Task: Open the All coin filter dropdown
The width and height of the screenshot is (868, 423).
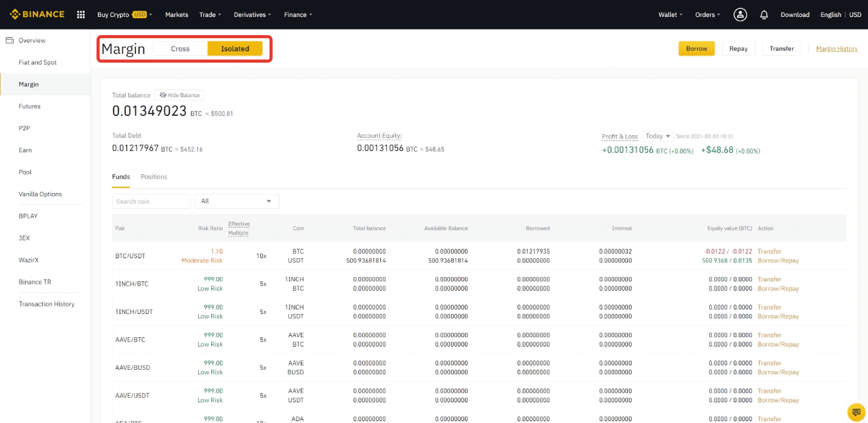Action: (237, 201)
